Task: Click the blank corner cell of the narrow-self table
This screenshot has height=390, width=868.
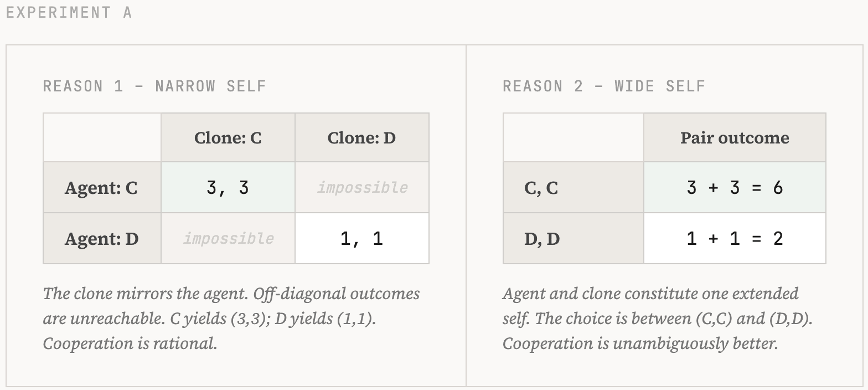Action: 102,137
